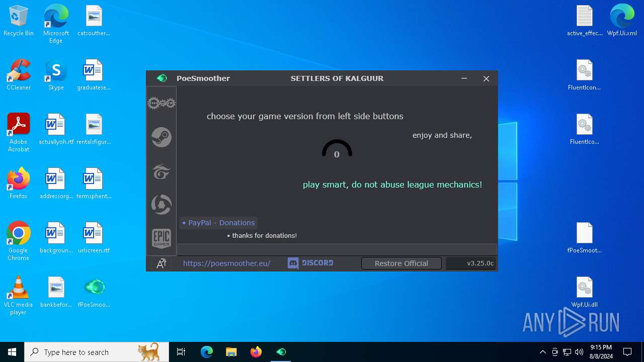Open Microsoft Edge from the taskbar
The image size is (644, 362).
pos(207,352)
